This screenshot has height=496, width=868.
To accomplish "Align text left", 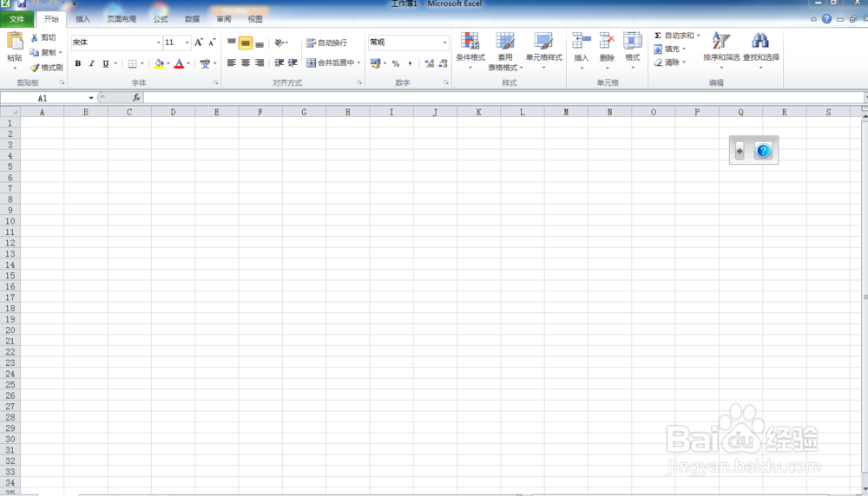I will (232, 63).
